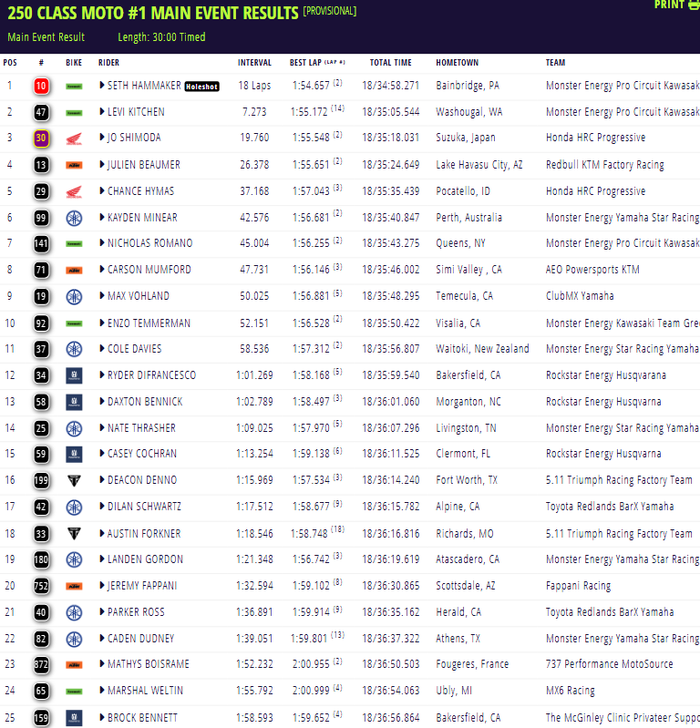Viewport: 700px width, 728px height.
Task: Click the Husqvarna logo beside Ryder DiFrancesco
Action: point(74,375)
